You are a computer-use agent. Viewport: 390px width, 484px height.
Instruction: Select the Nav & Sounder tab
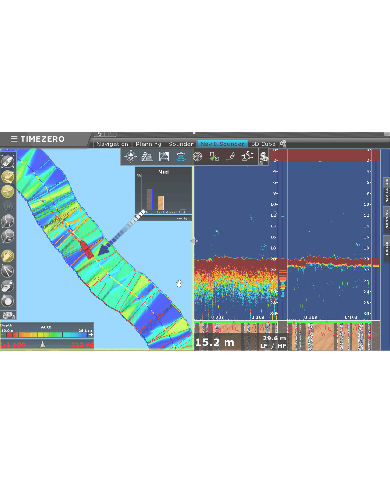pyautogui.click(x=222, y=144)
